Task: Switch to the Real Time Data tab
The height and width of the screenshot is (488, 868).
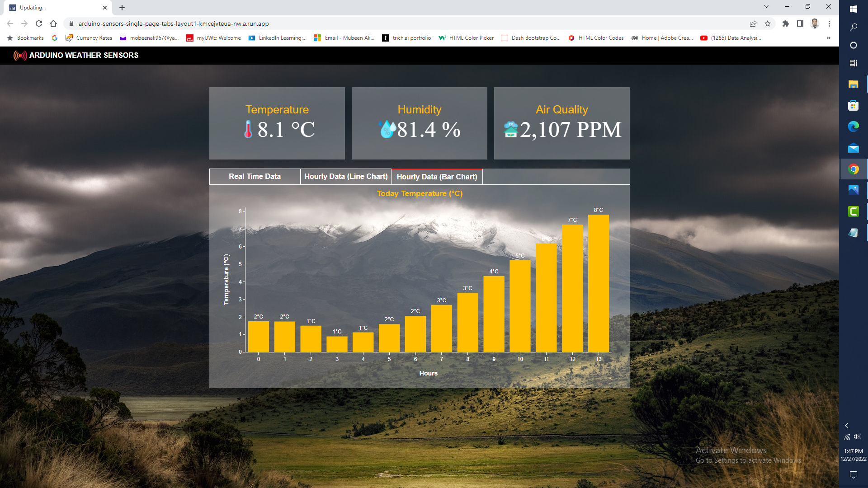Action: [255, 177]
